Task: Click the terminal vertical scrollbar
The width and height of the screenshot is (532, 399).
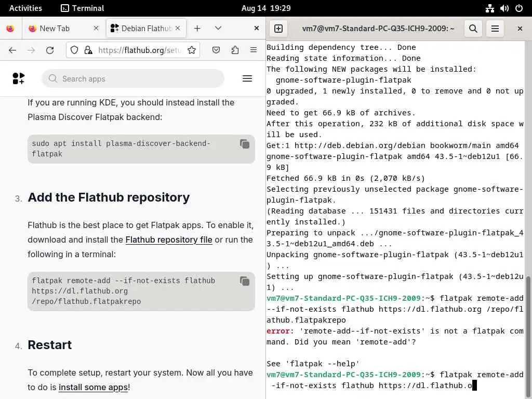Action: pos(528,336)
